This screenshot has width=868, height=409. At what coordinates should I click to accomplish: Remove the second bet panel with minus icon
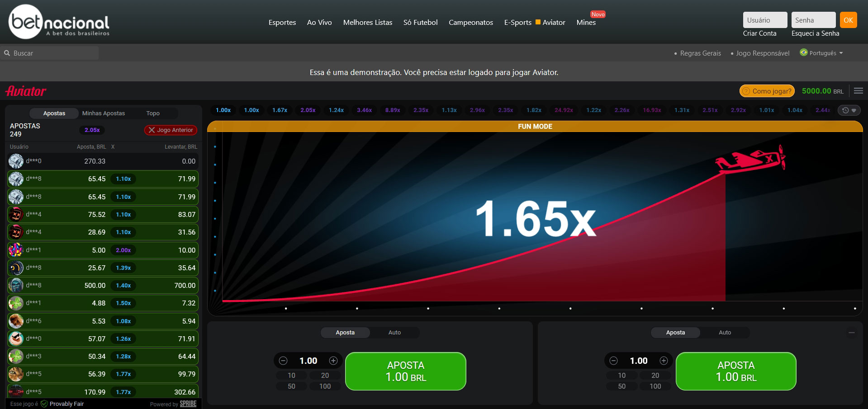coord(852,333)
